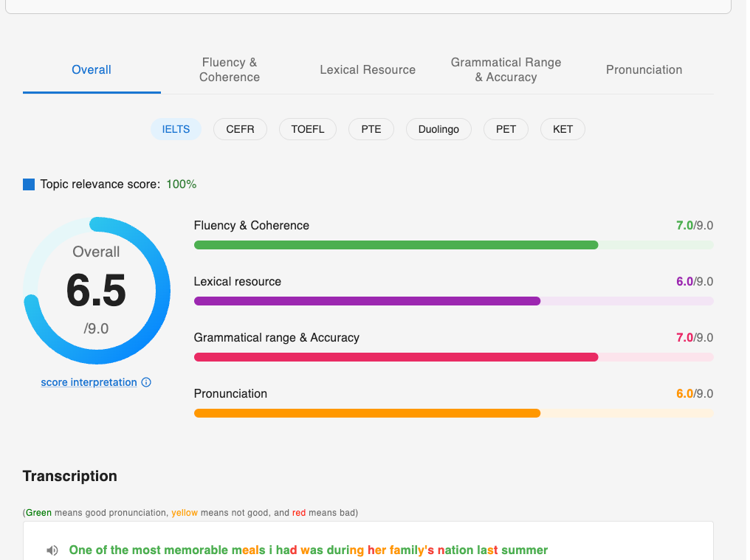Image resolution: width=750 pixels, height=560 pixels.
Task: Select the TOEFL scoring chip
Action: [x=308, y=129]
